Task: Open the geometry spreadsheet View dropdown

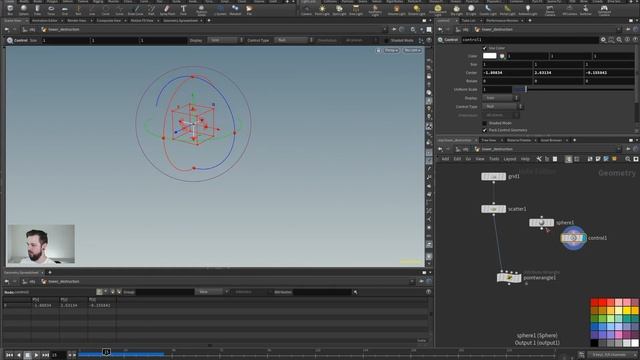Action: pyautogui.click(x=211, y=292)
